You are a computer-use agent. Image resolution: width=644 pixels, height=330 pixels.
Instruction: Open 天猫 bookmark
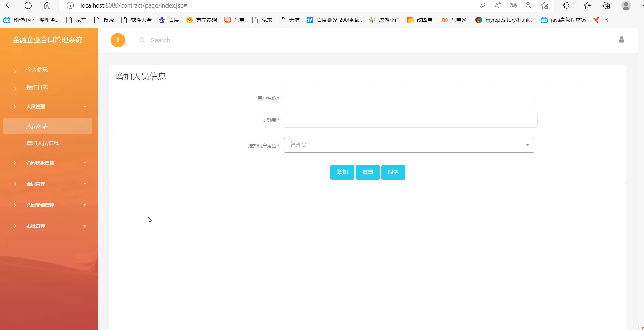[x=290, y=20]
